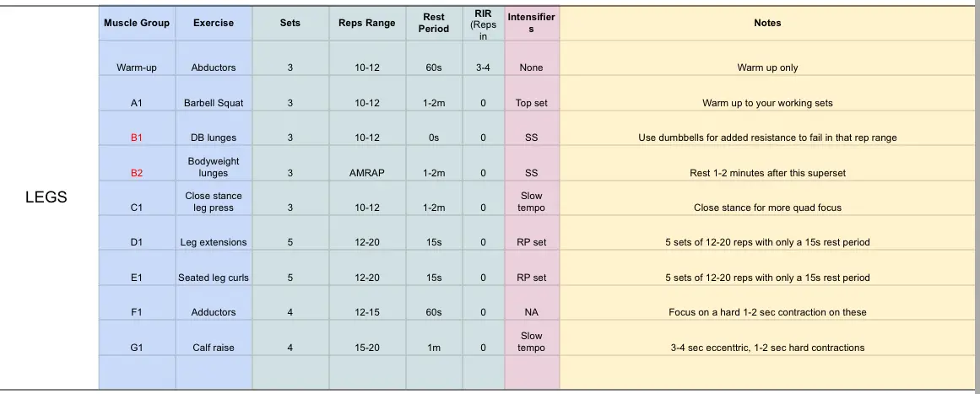Image resolution: width=980 pixels, height=394 pixels.
Task: Select the 3-4 sec eccentric note cell
Action: click(x=767, y=348)
